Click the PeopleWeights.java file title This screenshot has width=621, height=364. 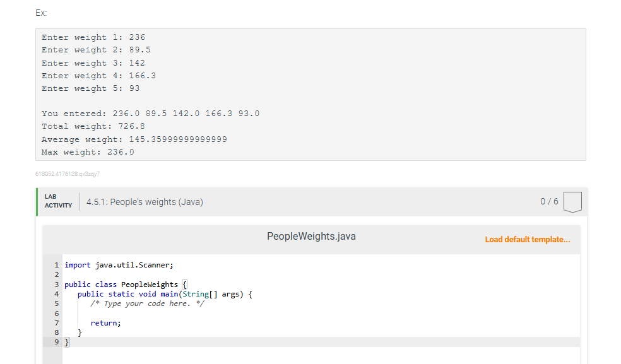click(x=311, y=237)
